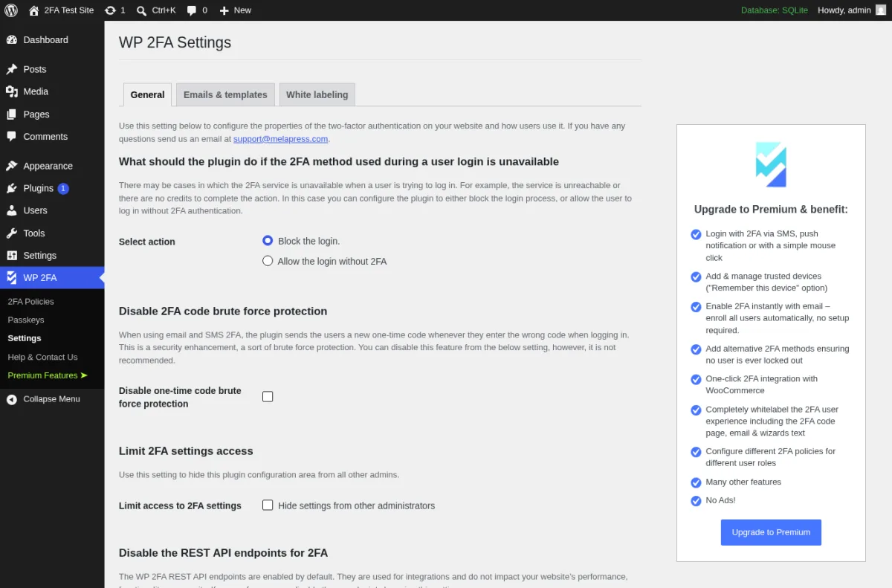
Task: Click the Upgrade to Premium button
Action: pyautogui.click(x=771, y=532)
